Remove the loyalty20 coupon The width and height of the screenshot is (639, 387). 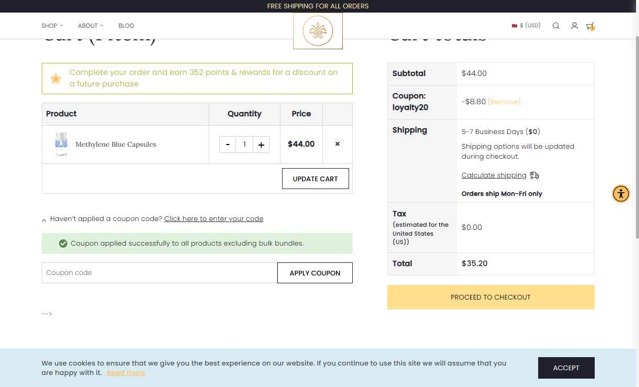504,102
